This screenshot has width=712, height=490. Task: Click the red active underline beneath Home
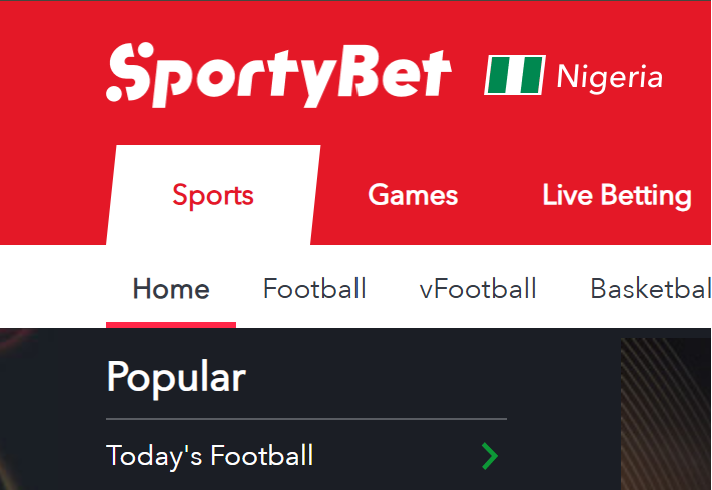pyautogui.click(x=171, y=325)
